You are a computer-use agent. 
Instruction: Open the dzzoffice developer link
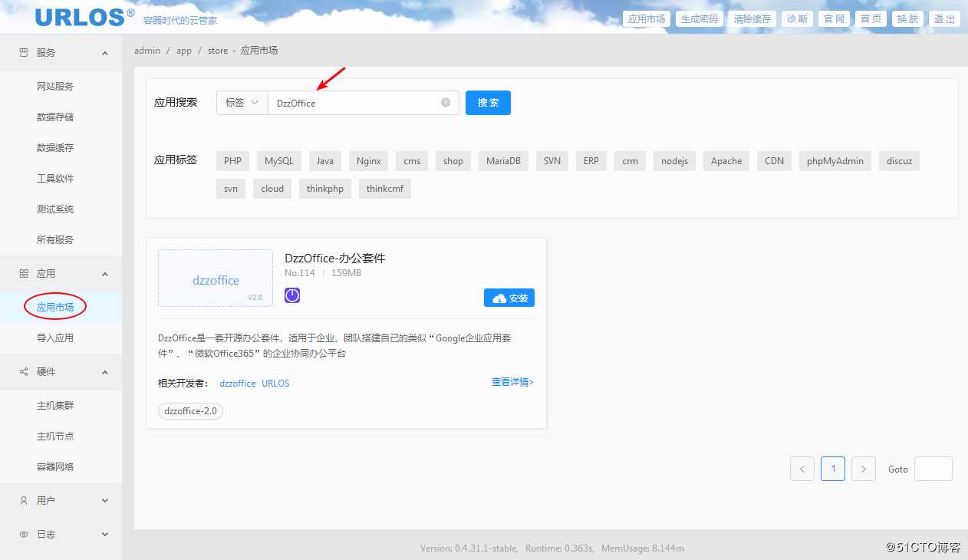click(238, 383)
